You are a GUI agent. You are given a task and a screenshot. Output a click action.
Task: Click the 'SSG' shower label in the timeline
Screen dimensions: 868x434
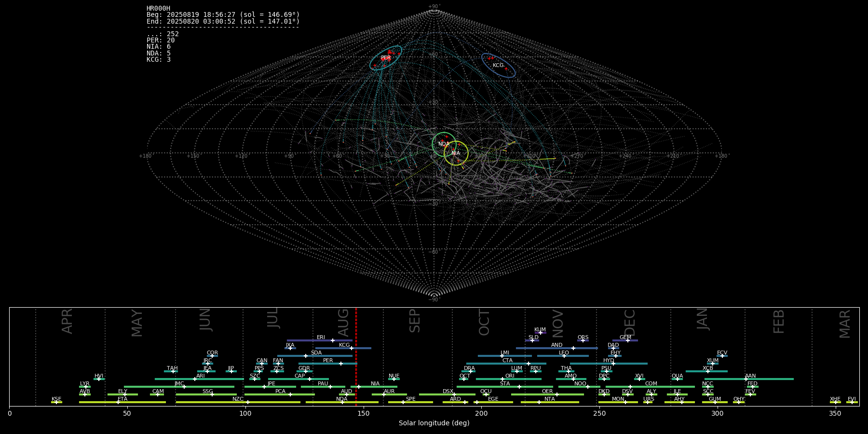208,392
